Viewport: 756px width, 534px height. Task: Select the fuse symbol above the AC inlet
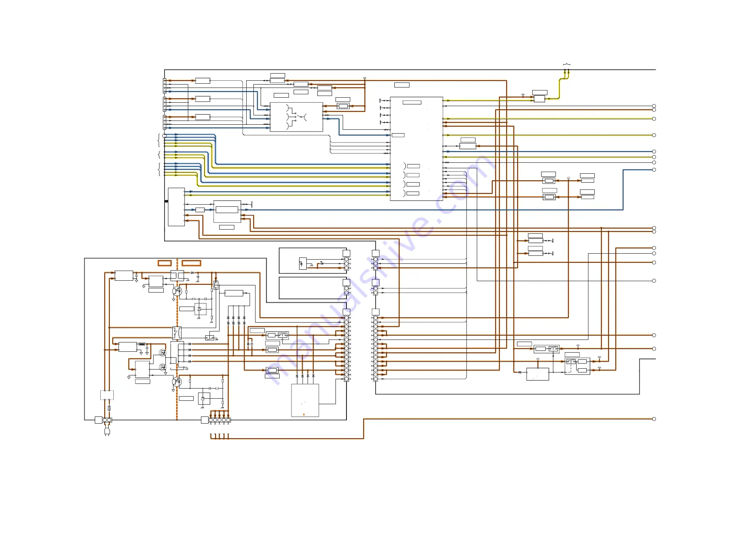109,408
